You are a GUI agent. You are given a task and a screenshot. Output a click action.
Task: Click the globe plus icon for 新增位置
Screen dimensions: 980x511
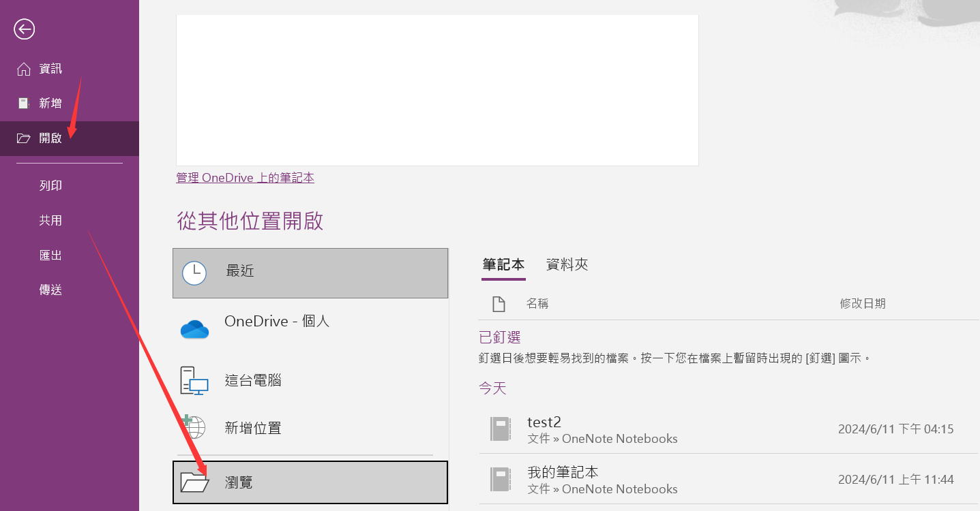coord(194,427)
